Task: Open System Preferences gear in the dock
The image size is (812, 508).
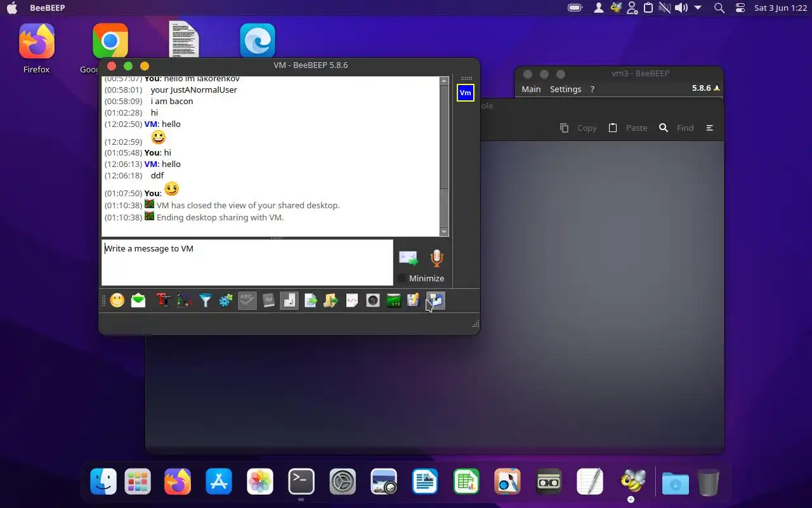Action: (343, 482)
